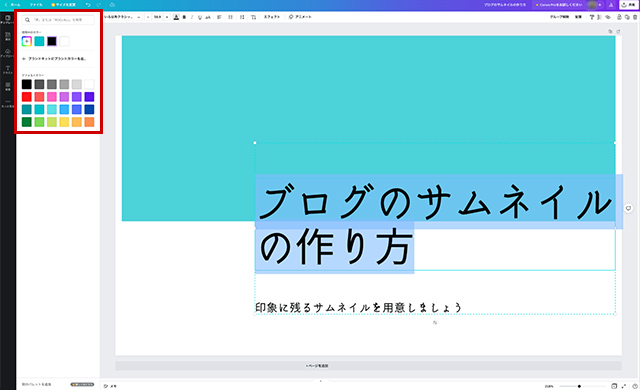Click Ungroup (グループ解除) in toolbar
This screenshot has height=390, width=640.
[x=560, y=17]
